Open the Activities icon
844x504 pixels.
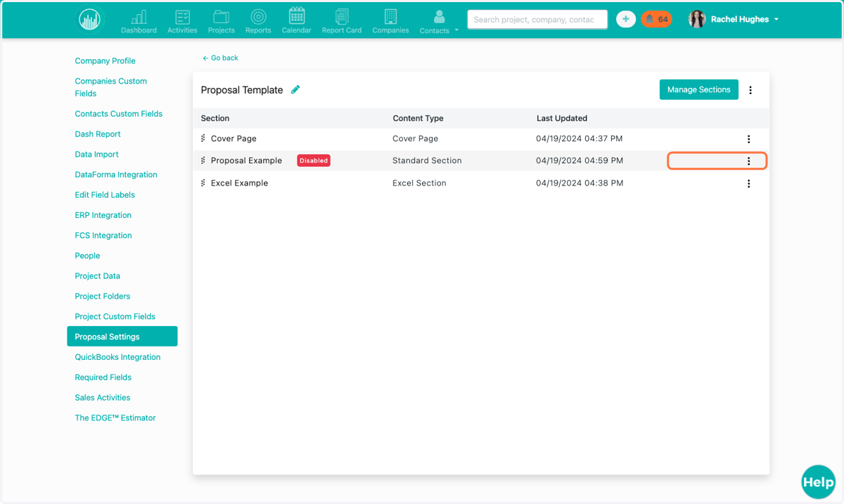point(182,21)
